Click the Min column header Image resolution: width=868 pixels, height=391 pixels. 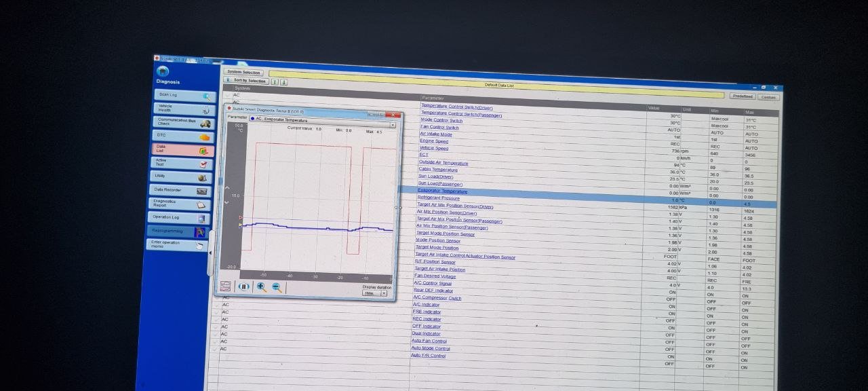[715, 111]
